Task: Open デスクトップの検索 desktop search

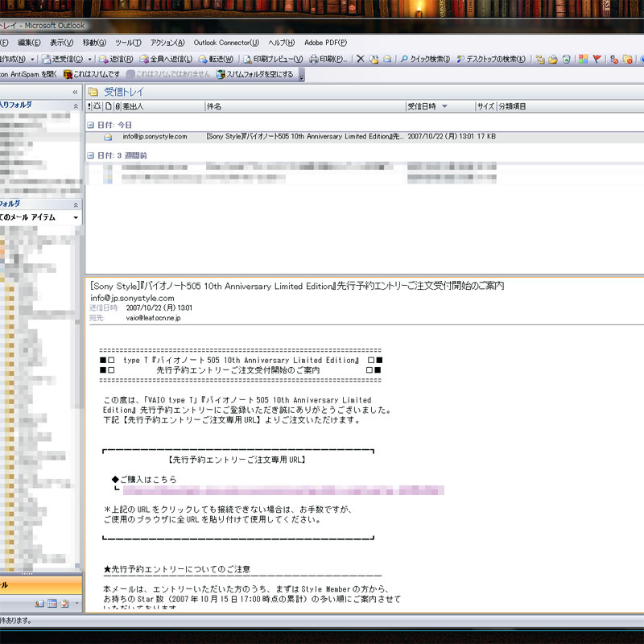Action: pyautogui.click(x=491, y=59)
